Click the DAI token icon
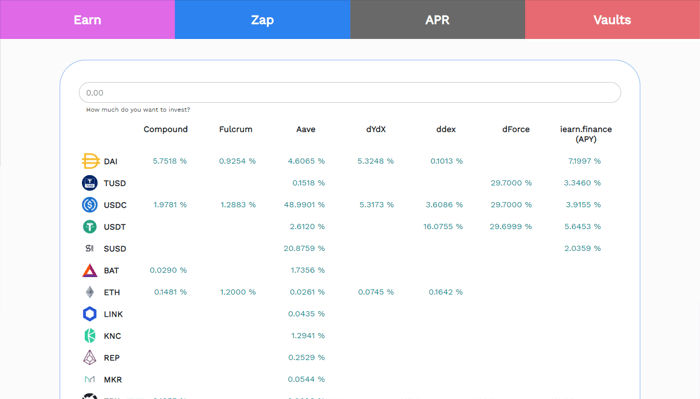 point(90,161)
